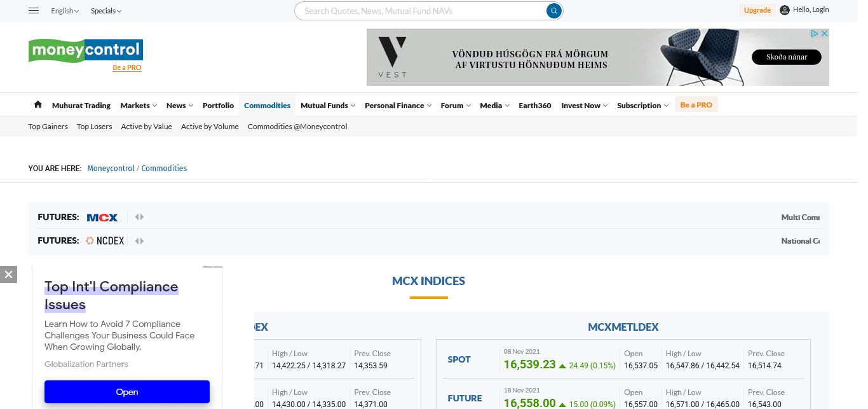Screen dimensions: 868x409
Task: Click the user profile icon
Action: pyautogui.click(x=785, y=10)
